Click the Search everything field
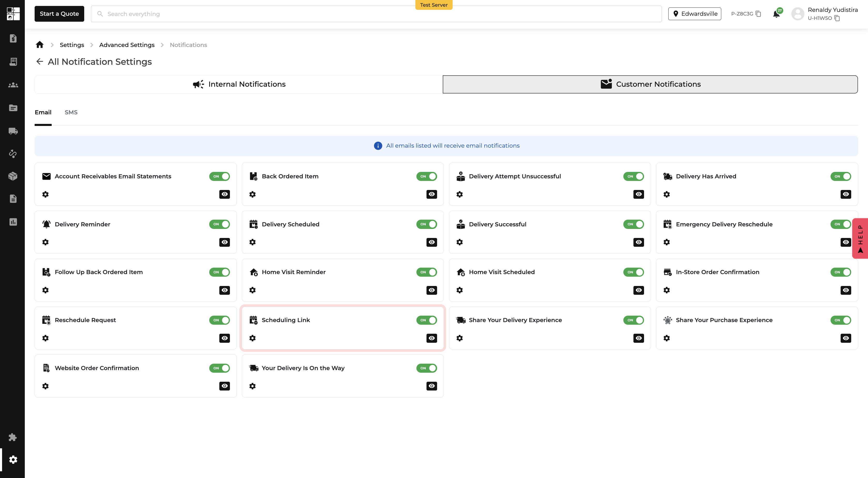 [x=376, y=14]
